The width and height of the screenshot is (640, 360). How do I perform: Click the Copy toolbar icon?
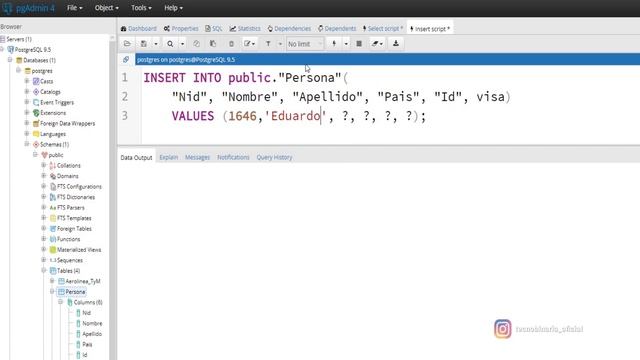click(196, 44)
